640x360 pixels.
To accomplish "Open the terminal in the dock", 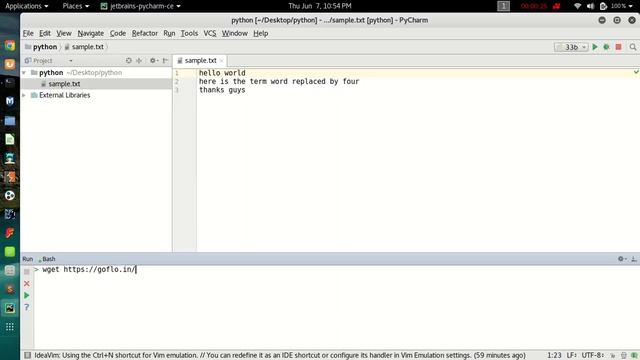I will (10, 82).
